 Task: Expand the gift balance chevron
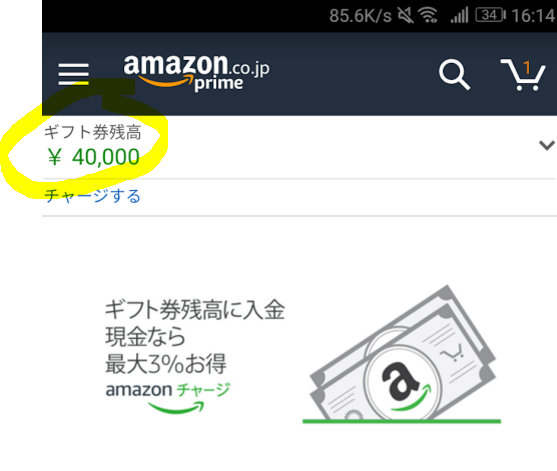[x=546, y=145]
